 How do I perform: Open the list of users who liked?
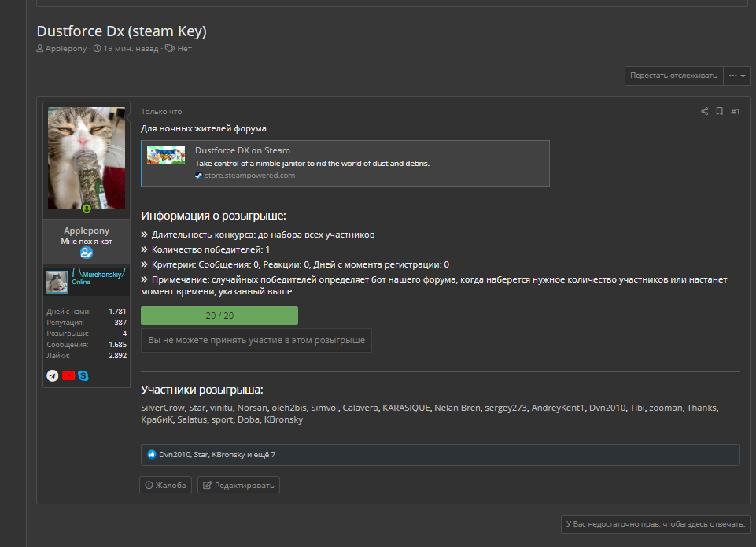217,454
